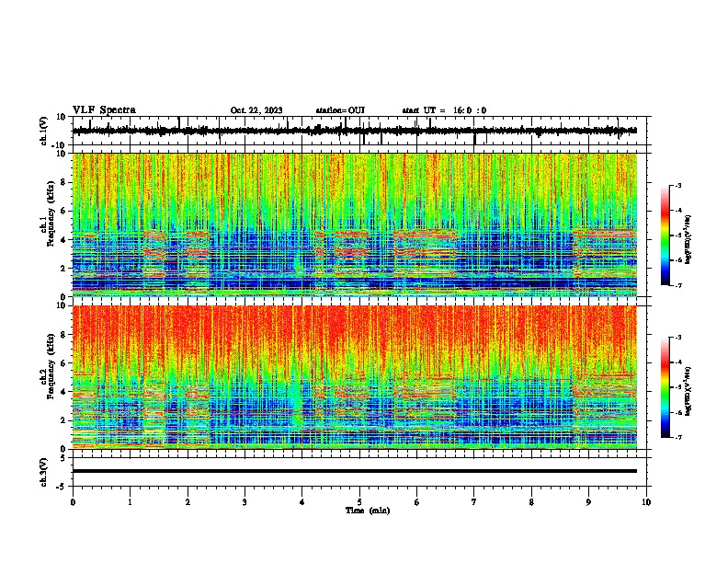Click time axis tick label "3"

point(245,502)
